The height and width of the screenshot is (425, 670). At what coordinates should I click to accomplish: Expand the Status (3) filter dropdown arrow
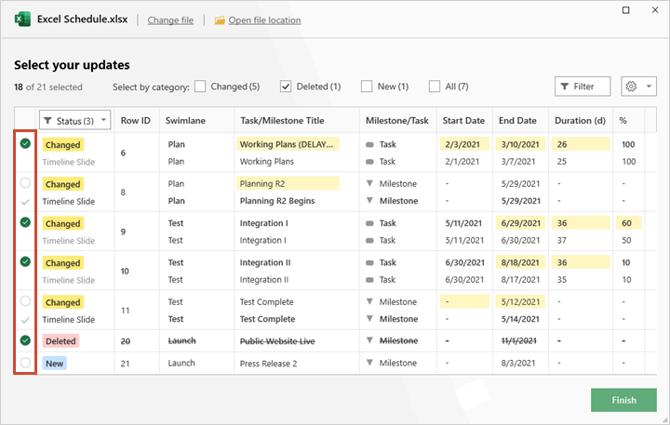103,120
